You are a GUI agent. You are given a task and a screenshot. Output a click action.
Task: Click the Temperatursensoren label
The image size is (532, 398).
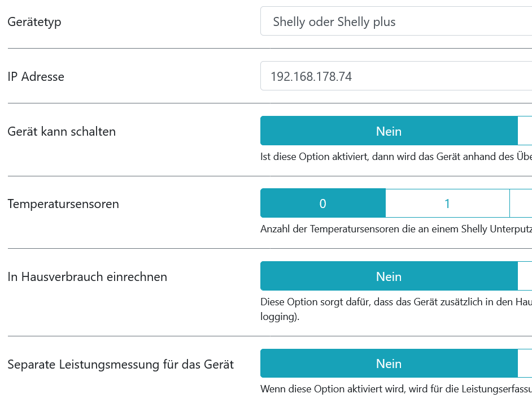[x=63, y=204]
